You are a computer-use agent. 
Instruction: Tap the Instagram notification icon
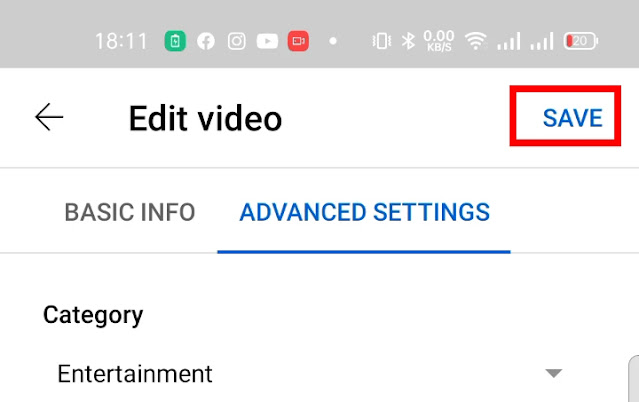click(236, 41)
